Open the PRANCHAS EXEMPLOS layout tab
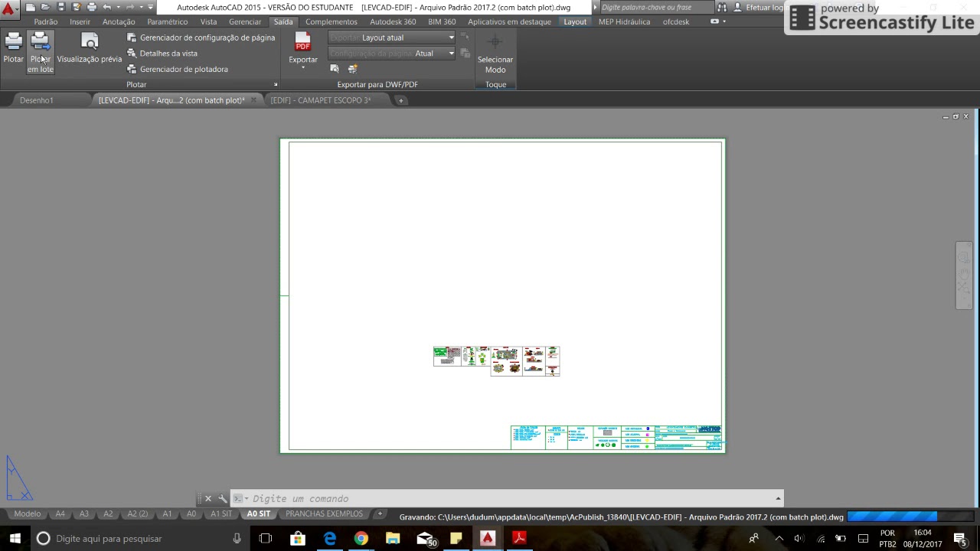980x551 pixels. (x=324, y=514)
